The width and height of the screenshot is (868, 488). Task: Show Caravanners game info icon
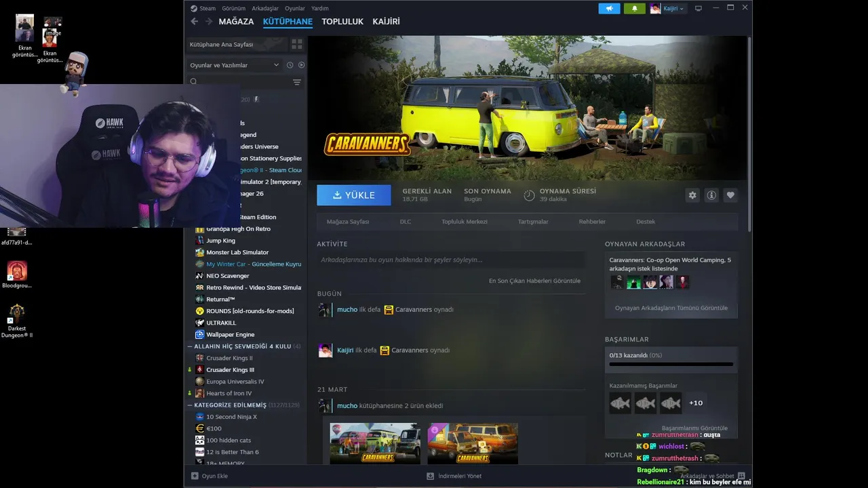tap(711, 195)
